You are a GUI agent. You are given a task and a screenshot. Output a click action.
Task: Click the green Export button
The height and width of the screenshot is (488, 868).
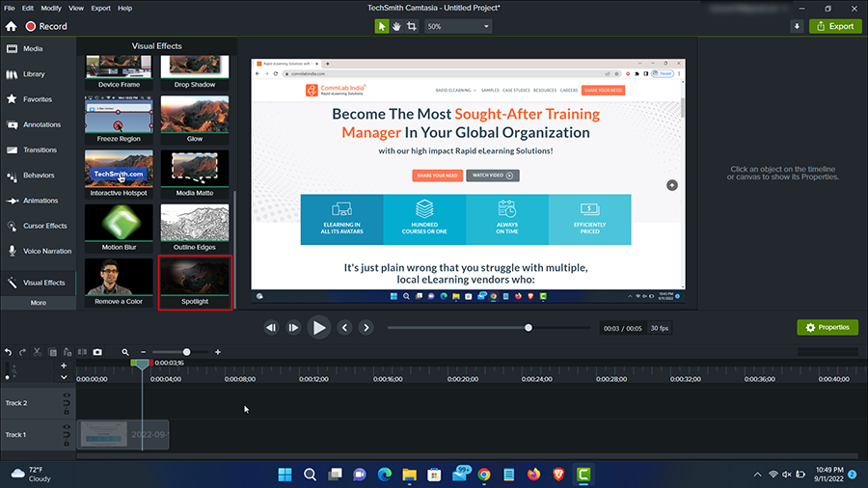(x=835, y=26)
